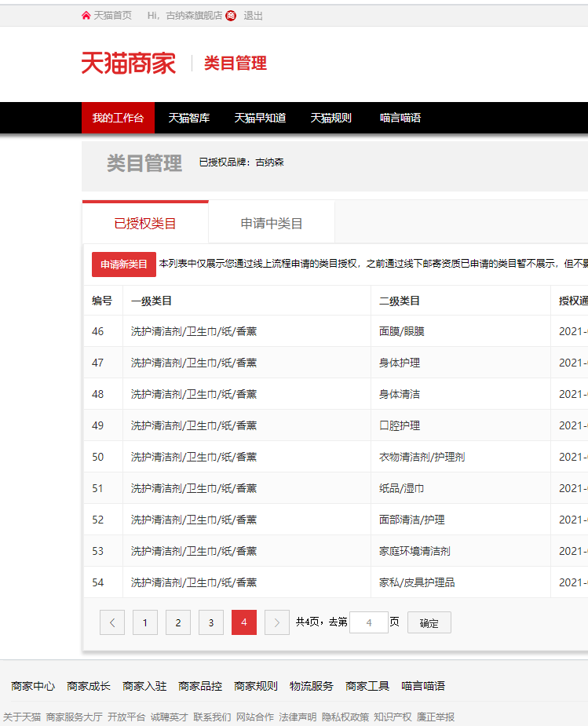Open 商家工具 footer link
The height and width of the screenshot is (726, 588).
click(x=367, y=686)
